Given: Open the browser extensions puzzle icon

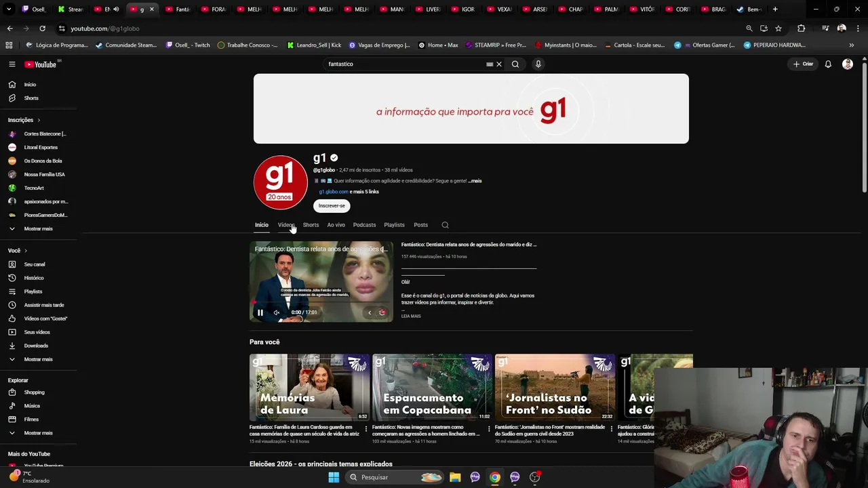Looking at the screenshot, I should (x=802, y=28).
